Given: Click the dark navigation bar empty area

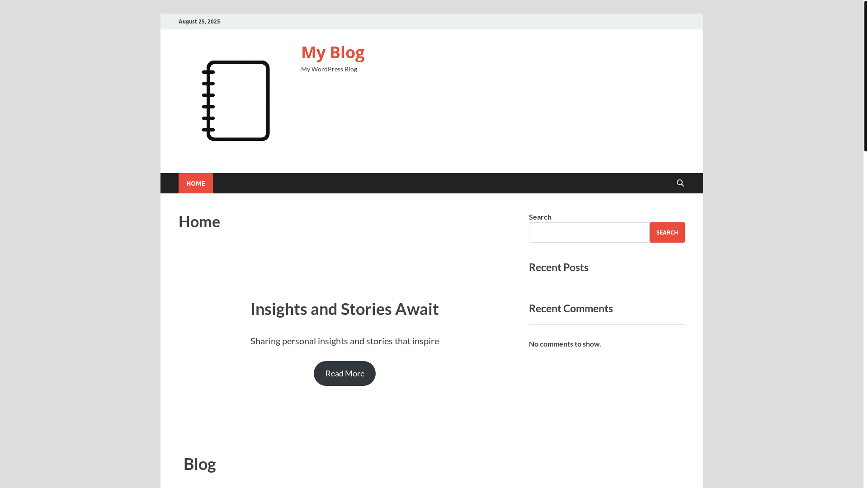Looking at the screenshot, I should pos(443,183).
